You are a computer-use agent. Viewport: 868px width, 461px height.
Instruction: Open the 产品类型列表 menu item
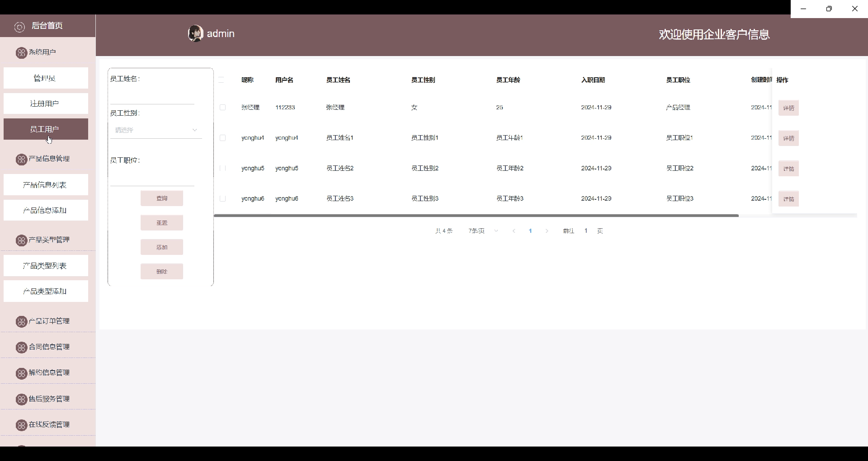pyautogui.click(x=46, y=266)
